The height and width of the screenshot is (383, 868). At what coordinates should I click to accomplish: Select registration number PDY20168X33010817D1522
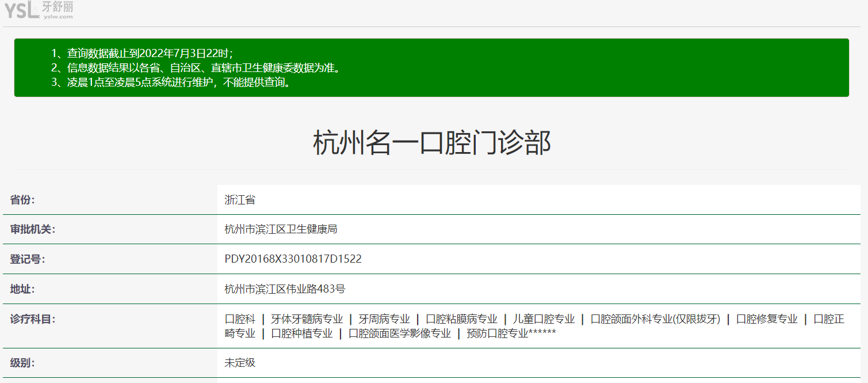(293, 259)
